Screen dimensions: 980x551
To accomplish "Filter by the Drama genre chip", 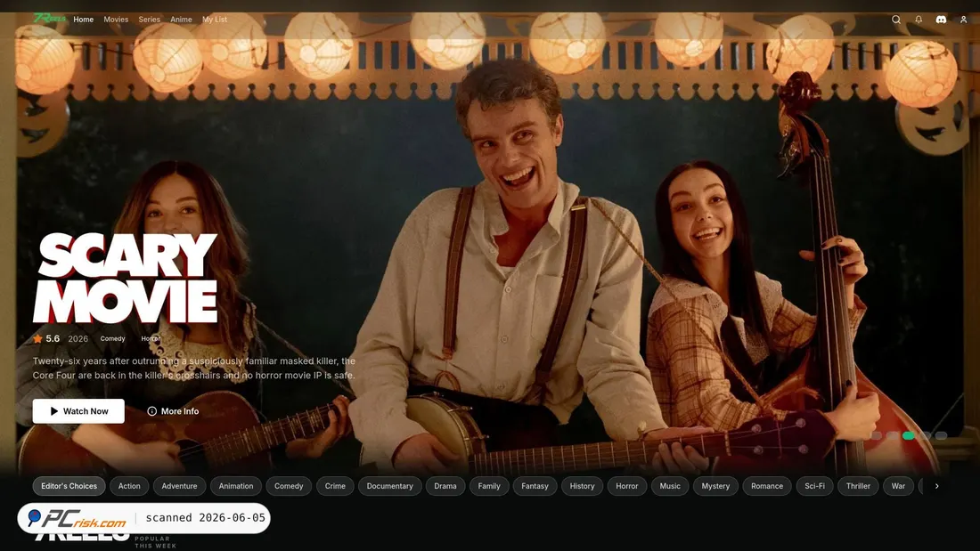I will (x=445, y=486).
